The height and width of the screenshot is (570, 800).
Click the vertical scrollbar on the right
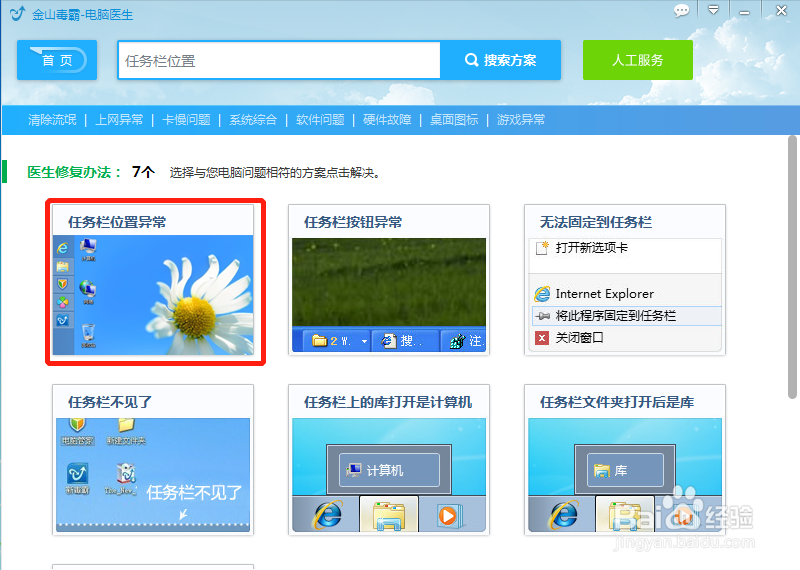[792, 267]
